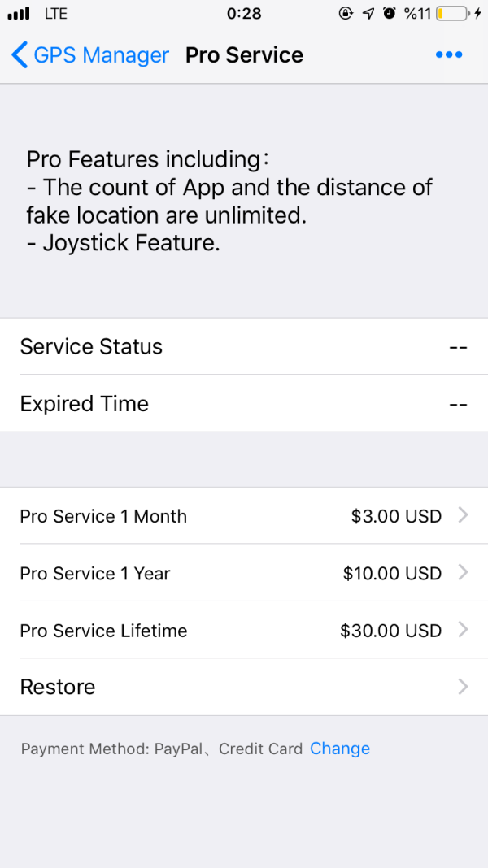Open chevron beside $30.00 USD price
488x868 pixels.
[463, 629]
